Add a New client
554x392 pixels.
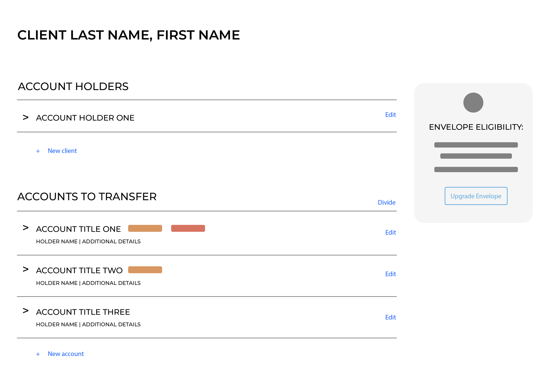(x=62, y=151)
